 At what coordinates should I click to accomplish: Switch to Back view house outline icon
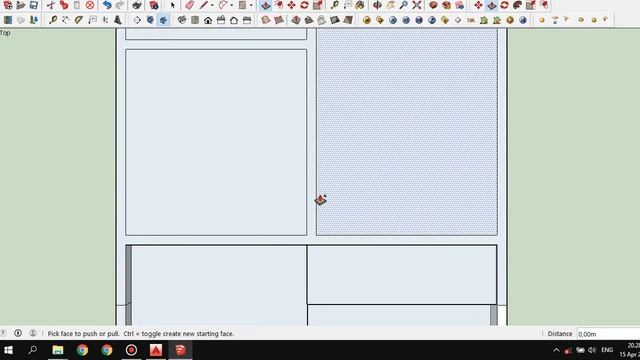(234, 20)
